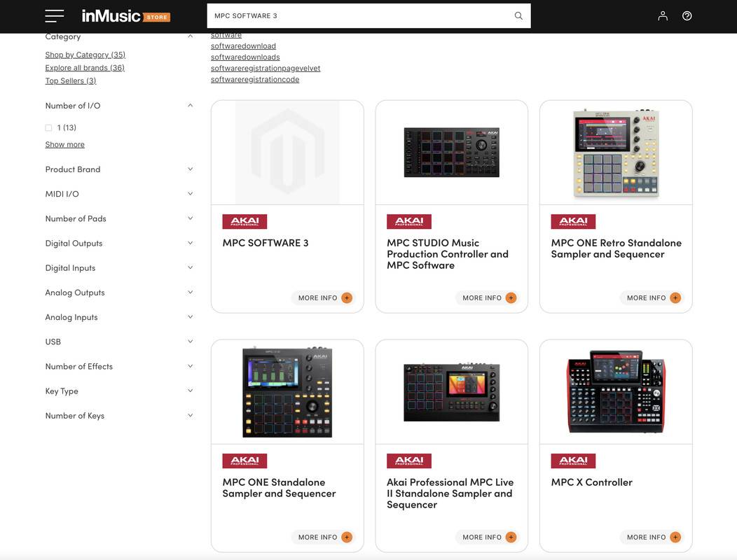737x560 pixels.
Task: Click the 'MPC ONE Retro Standalone Sampler' title
Action: [x=617, y=248]
